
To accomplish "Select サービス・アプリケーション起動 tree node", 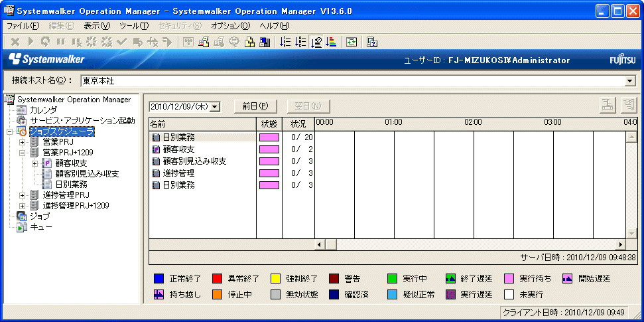I will [x=82, y=120].
